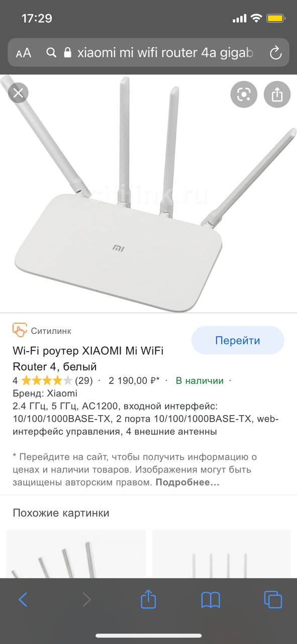Open Safari bookmarks book icon

tap(211, 599)
